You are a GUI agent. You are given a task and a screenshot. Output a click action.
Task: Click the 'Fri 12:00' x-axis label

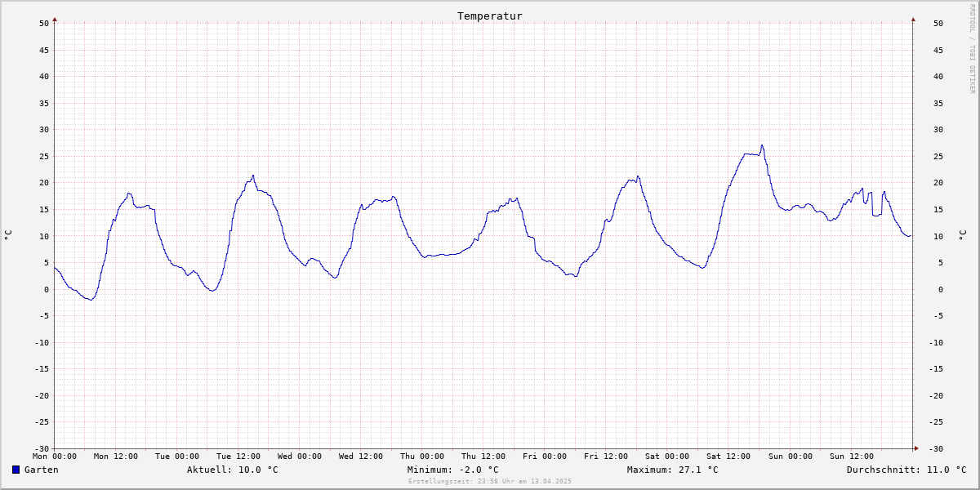click(x=606, y=457)
